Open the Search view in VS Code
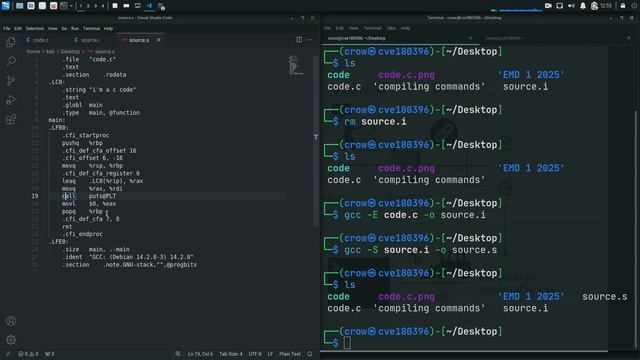The width and height of the screenshot is (640, 360). pyautogui.click(x=11, y=61)
